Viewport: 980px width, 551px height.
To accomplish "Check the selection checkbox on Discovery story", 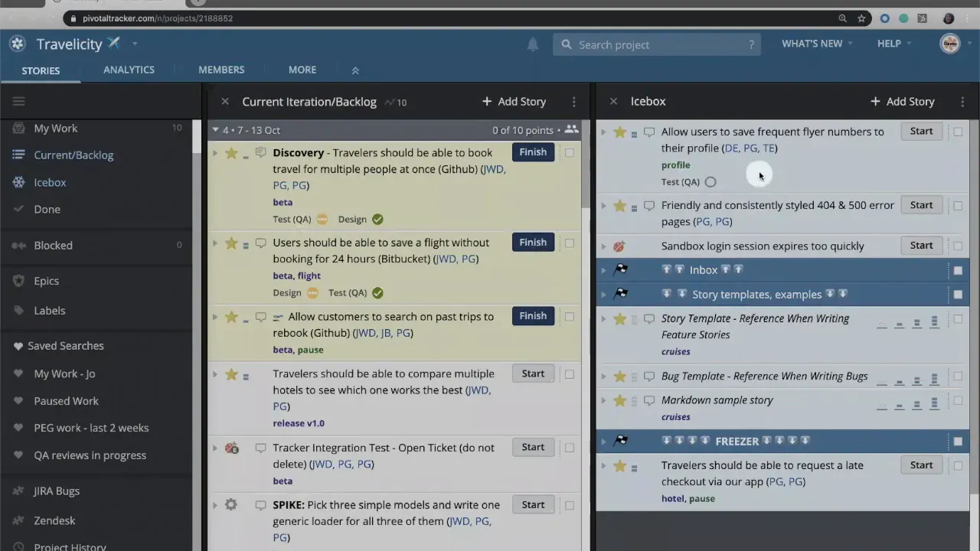I will pyautogui.click(x=570, y=152).
